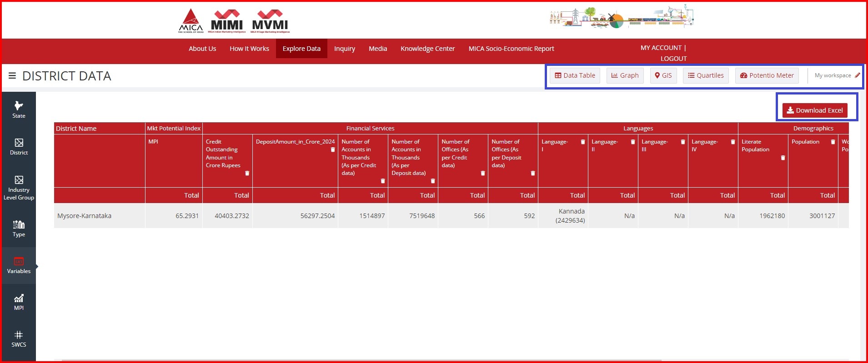
Task: Show the Quartiles view
Action: [705, 75]
